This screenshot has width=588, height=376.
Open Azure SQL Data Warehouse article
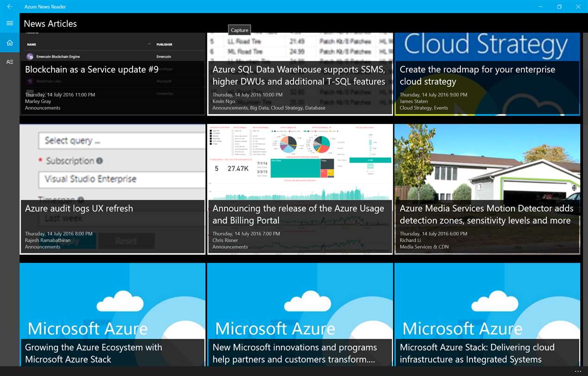pos(299,75)
